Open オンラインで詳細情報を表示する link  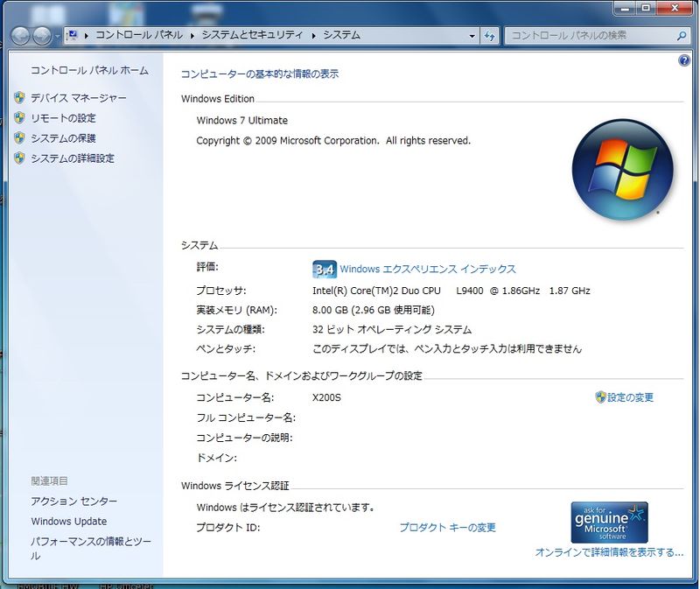click(609, 552)
